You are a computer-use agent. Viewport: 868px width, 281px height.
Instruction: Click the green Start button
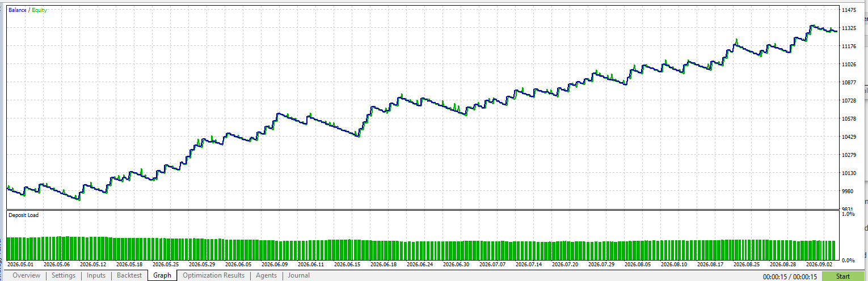coord(842,276)
